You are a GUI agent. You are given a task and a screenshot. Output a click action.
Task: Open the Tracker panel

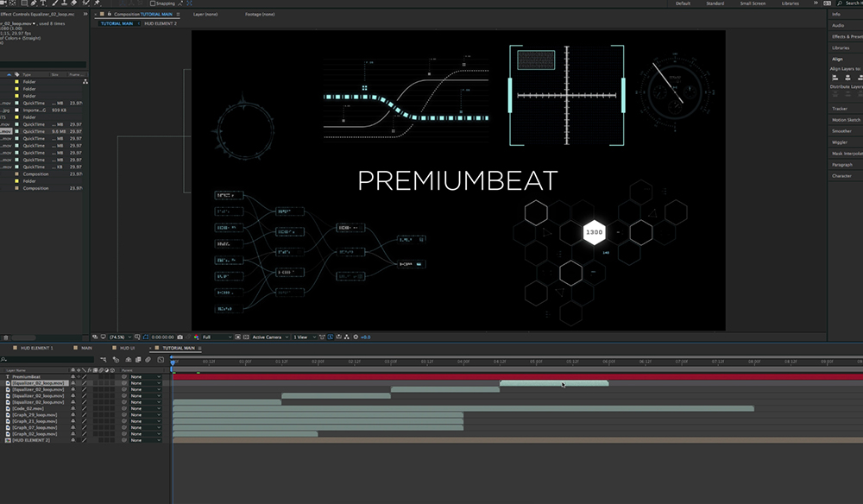pyautogui.click(x=843, y=109)
